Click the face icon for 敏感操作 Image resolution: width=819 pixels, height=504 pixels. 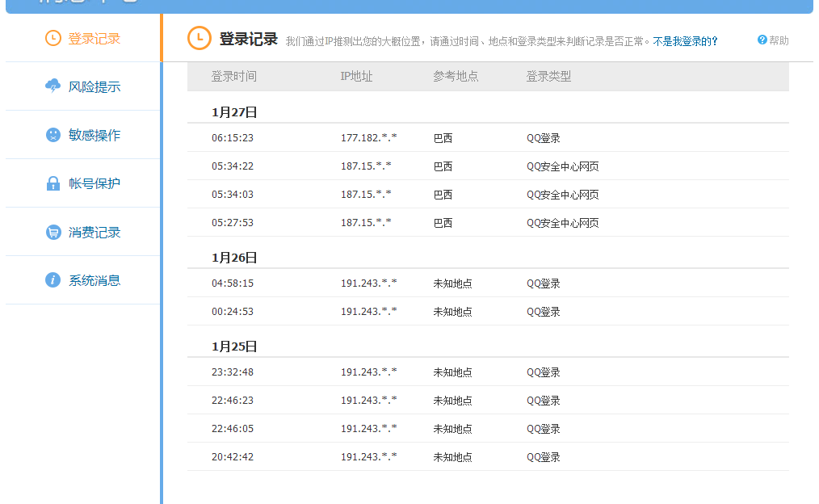click(x=52, y=135)
